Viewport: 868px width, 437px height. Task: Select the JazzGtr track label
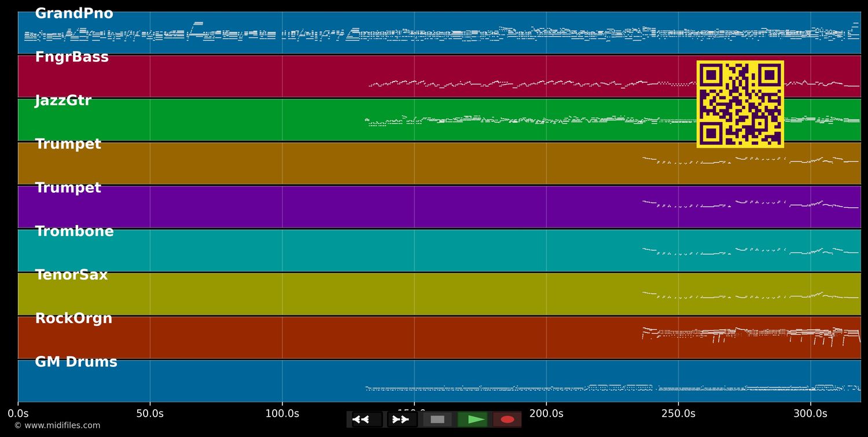point(63,101)
